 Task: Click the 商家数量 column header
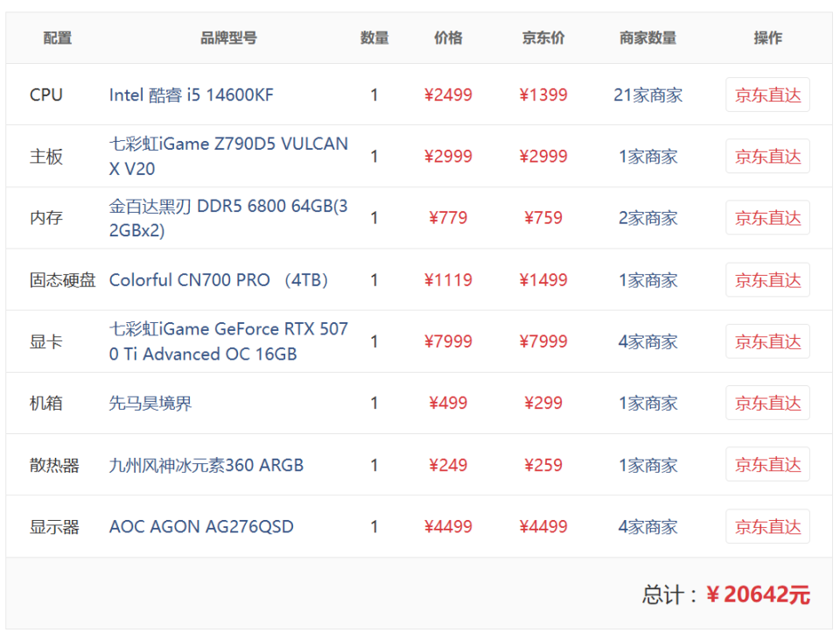point(647,38)
